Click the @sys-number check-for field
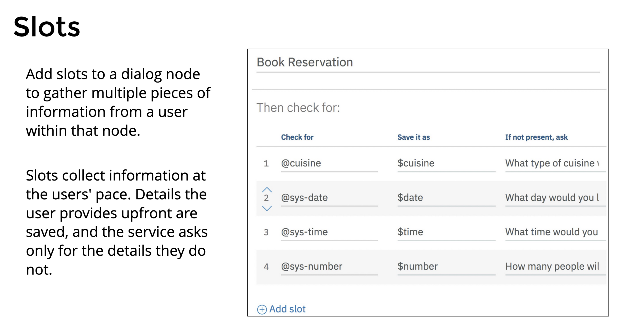 [x=311, y=267]
